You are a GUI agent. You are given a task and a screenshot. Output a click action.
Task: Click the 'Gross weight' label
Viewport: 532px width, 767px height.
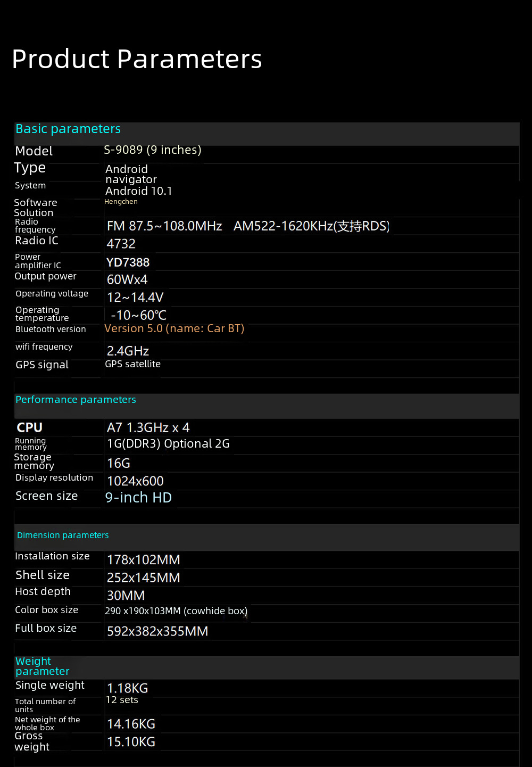tap(32, 741)
